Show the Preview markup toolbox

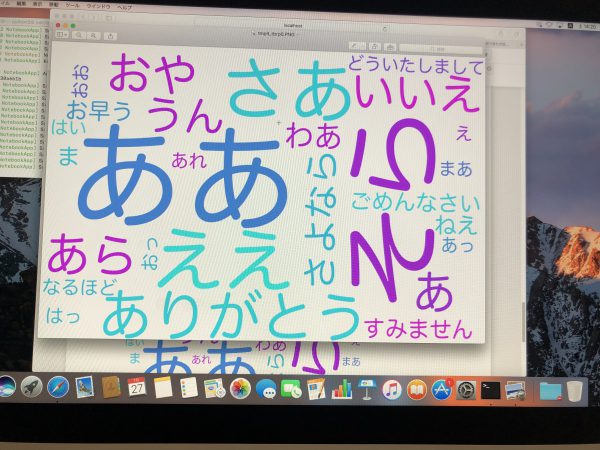coord(390,47)
